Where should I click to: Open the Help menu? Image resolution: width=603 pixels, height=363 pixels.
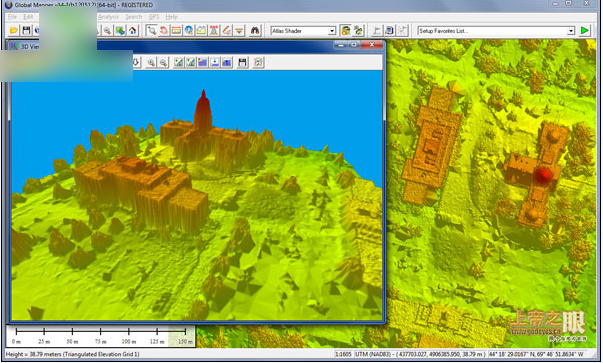[x=171, y=17]
